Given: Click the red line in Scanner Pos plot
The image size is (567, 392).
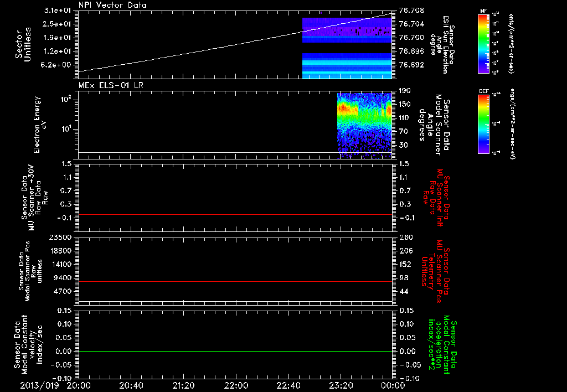Looking at the screenshot, I should (x=235, y=281).
